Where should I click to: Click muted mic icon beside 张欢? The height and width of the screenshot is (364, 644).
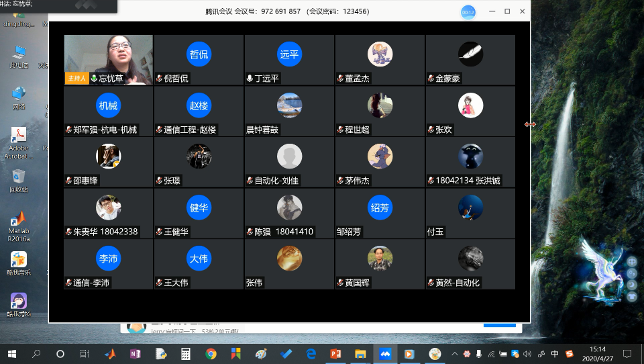pyautogui.click(x=431, y=130)
